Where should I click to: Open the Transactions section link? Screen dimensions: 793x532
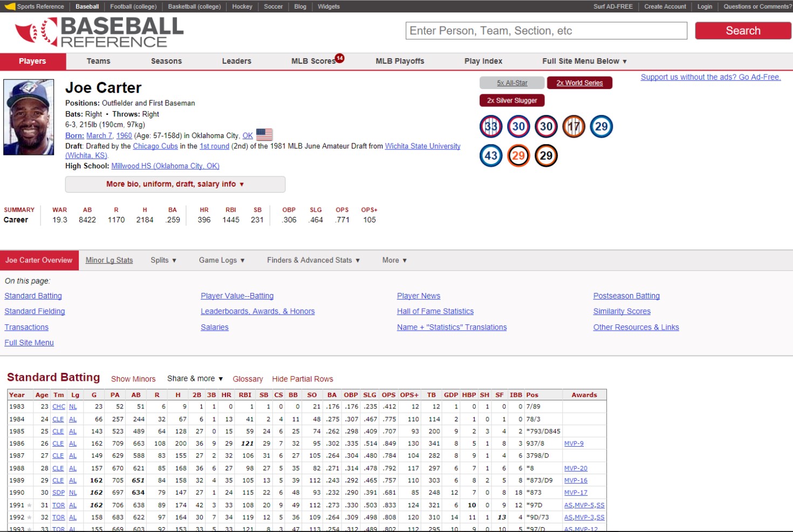[x=26, y=327]
